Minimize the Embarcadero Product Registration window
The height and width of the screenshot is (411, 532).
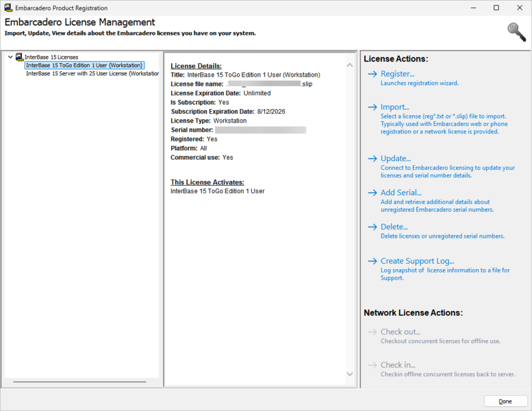[x=473, y=8]
